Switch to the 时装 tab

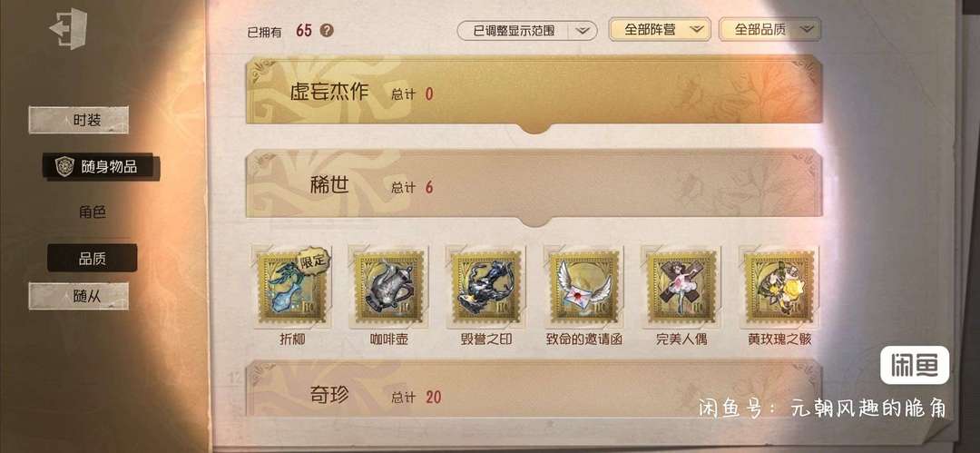coord(79,120)
